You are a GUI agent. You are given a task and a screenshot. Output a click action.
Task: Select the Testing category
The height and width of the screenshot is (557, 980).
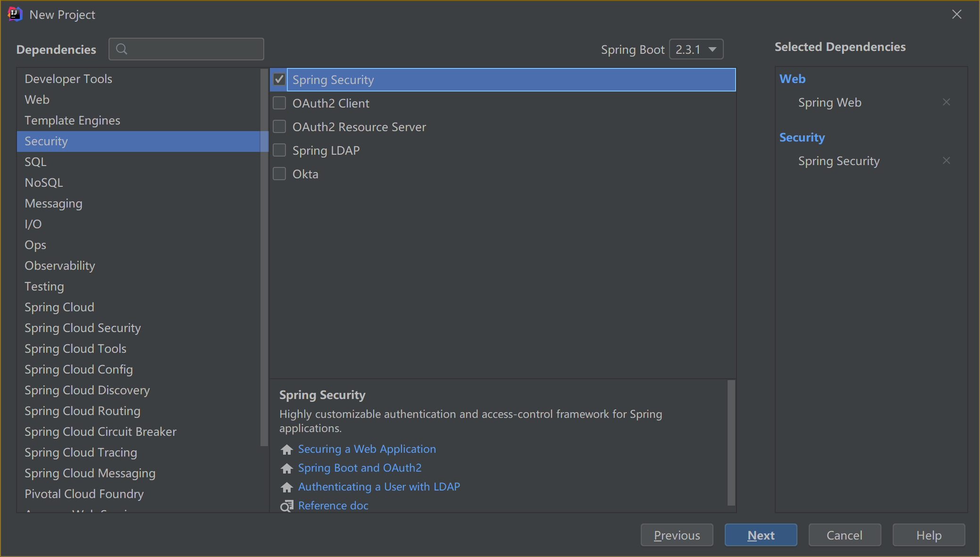(x=139, y=286)
